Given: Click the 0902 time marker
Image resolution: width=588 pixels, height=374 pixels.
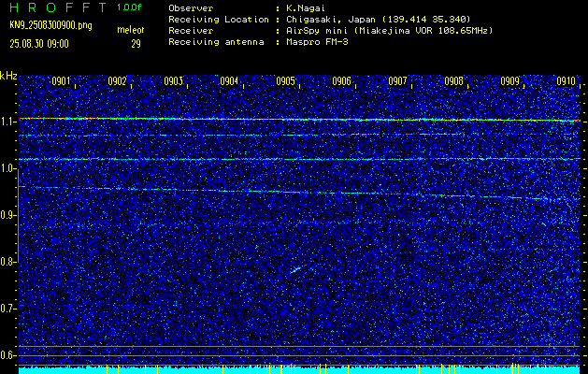Looking at the screenshot, I should point(117,81).
